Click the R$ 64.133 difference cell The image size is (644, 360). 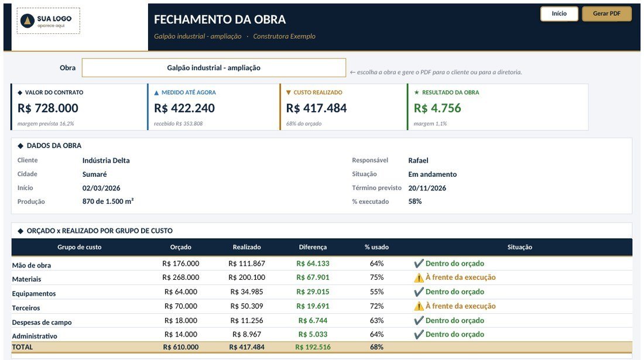313,263
